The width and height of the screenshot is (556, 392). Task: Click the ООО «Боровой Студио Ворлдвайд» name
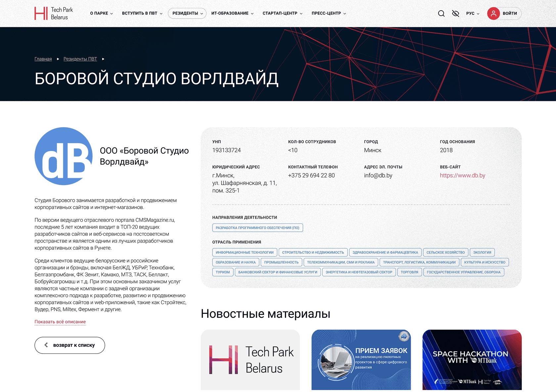[144, 156]
